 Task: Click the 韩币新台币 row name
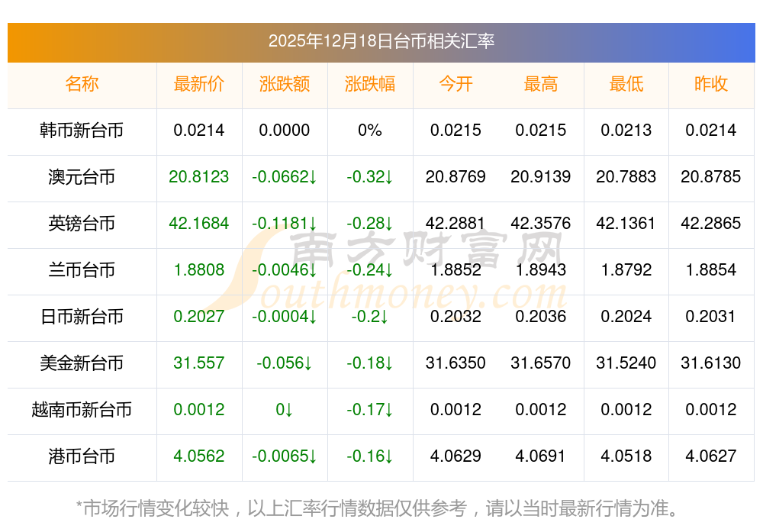click(82, 131)
